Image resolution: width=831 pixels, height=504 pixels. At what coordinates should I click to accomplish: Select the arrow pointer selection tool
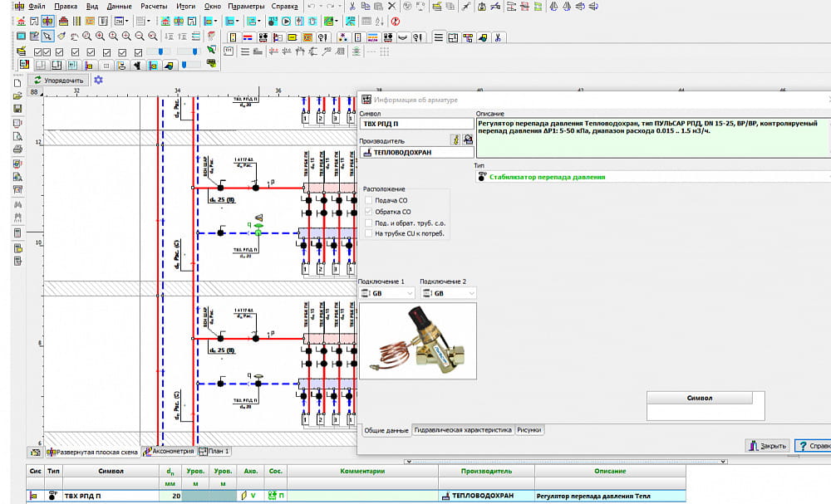tap(48, 37)
